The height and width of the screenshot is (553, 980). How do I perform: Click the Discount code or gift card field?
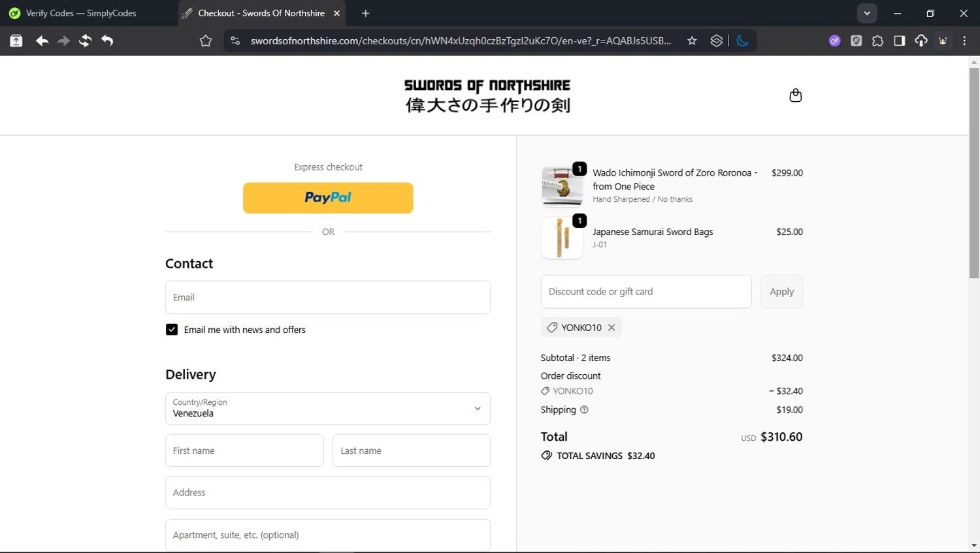click(646, 292)
